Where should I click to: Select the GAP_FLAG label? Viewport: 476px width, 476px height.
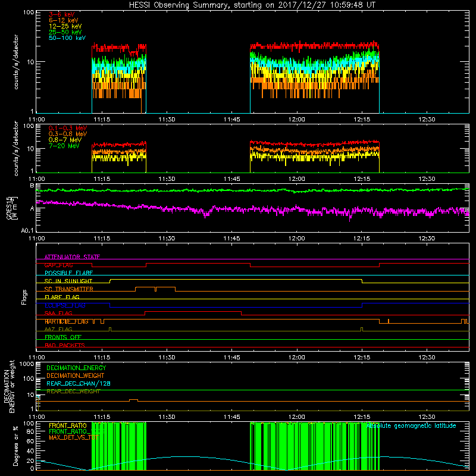point(58,265)
